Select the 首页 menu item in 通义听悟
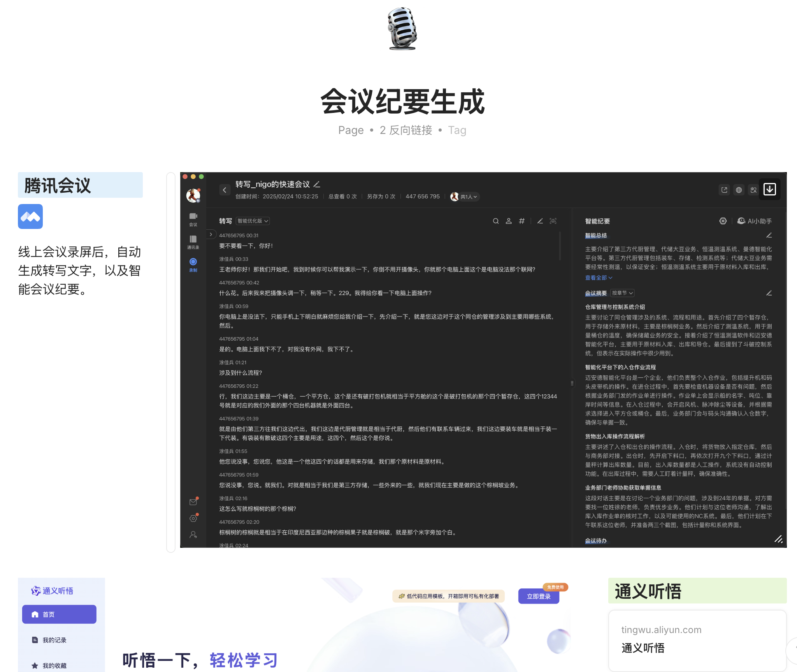The height and width of the screenshot is (672, 797). (59, 614)
